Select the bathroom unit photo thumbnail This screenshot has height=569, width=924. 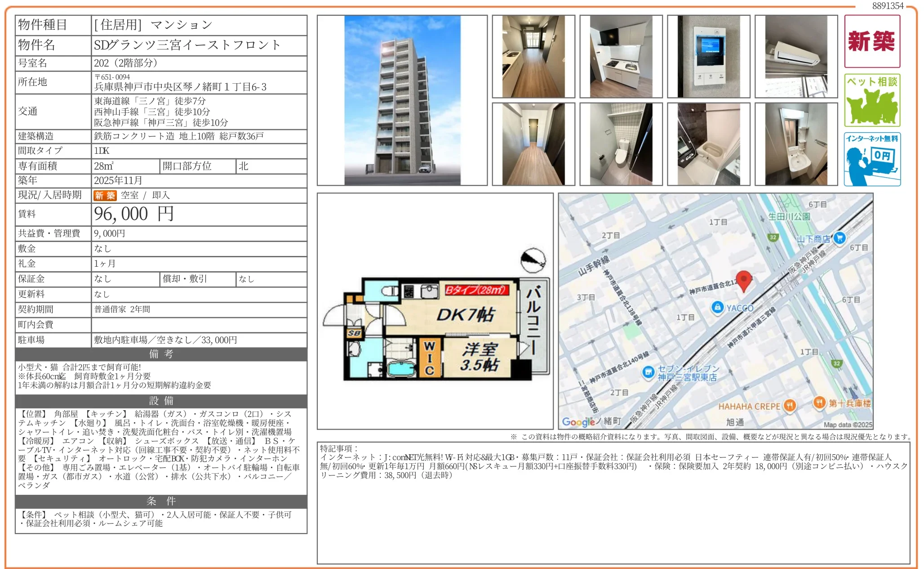point(708,143)
